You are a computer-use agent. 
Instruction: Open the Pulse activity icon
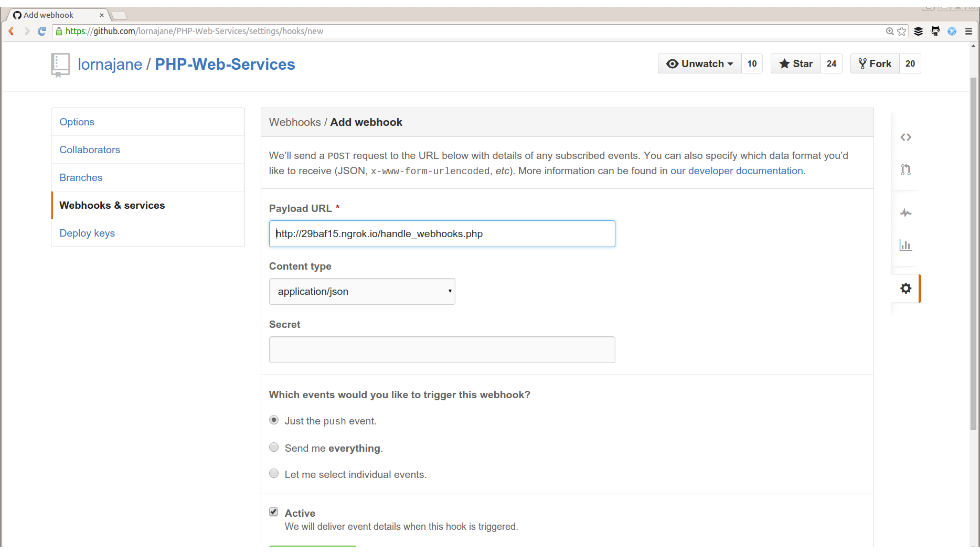pos(906,213)
